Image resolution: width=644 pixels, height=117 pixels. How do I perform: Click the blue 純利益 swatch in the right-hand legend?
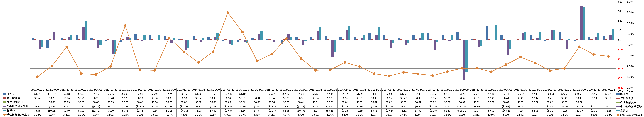pyautogui.click(x=618, y=94)
